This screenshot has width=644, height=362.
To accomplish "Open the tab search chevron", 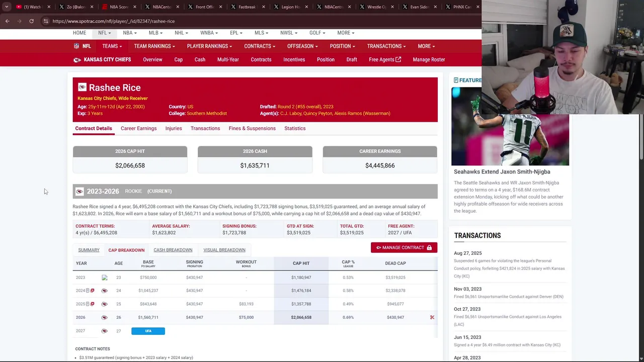I will (7, 7).
